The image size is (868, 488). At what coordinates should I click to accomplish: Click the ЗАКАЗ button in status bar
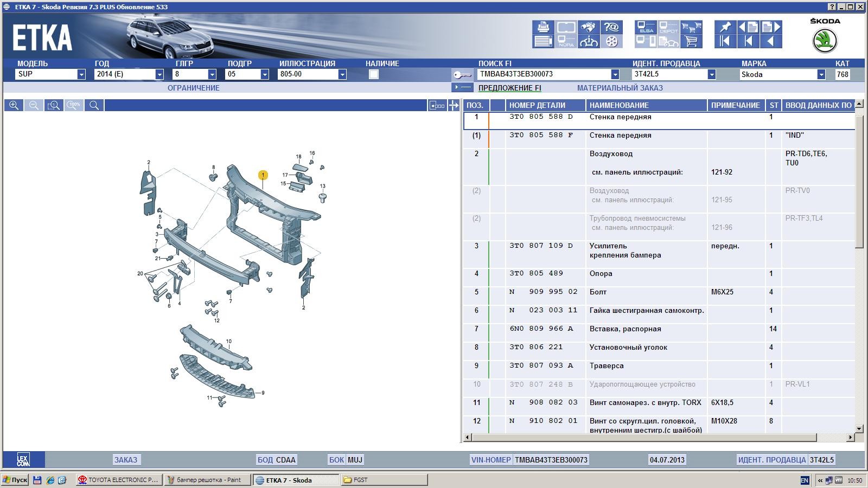tap(125, 460)
